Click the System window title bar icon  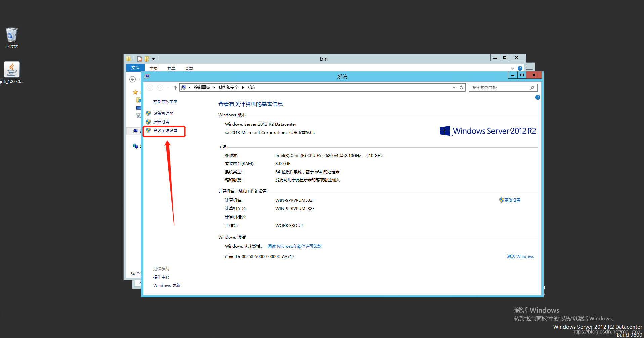point(147,76)
